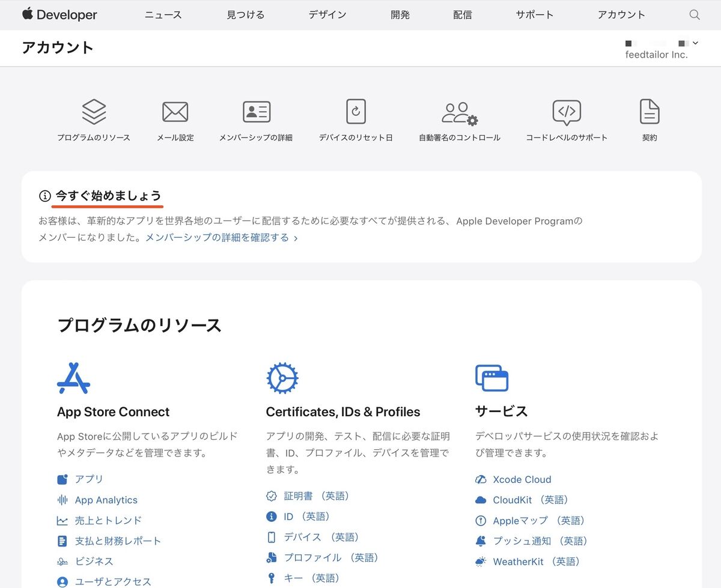Open the アカウント nav menu item
721x588 pixels.
621,15
